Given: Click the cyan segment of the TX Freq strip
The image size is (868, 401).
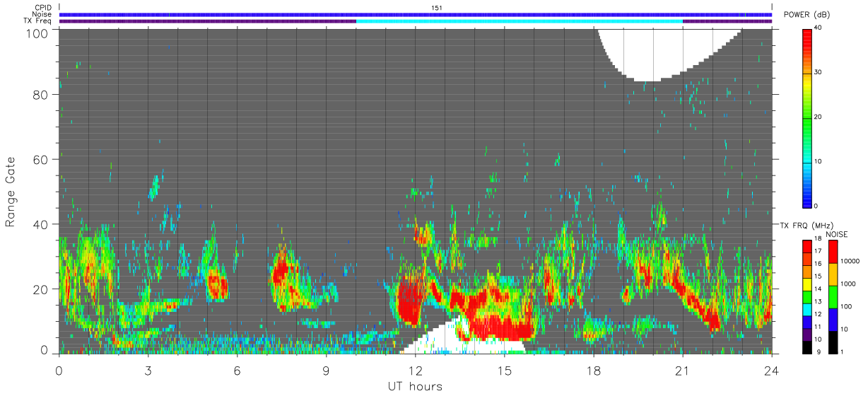Looking at the screenshot, I should pos(520,21).
